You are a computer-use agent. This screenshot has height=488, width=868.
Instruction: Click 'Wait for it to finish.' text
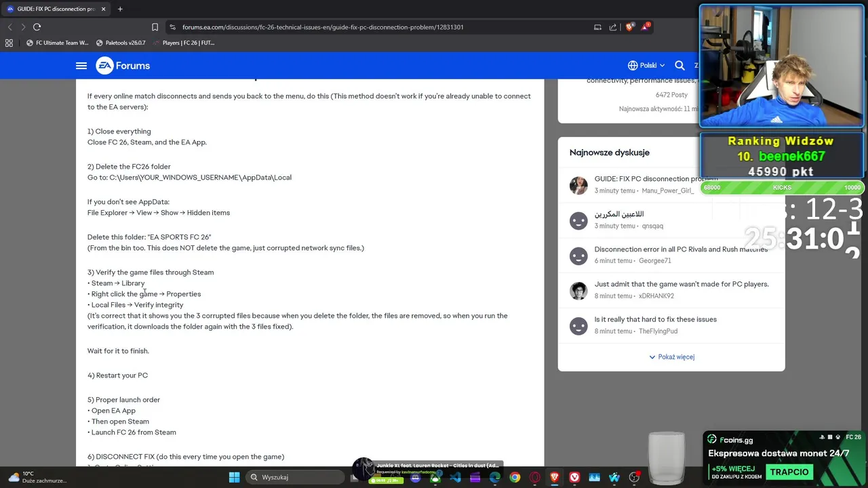pyautogui.click(x=118, y=351)
